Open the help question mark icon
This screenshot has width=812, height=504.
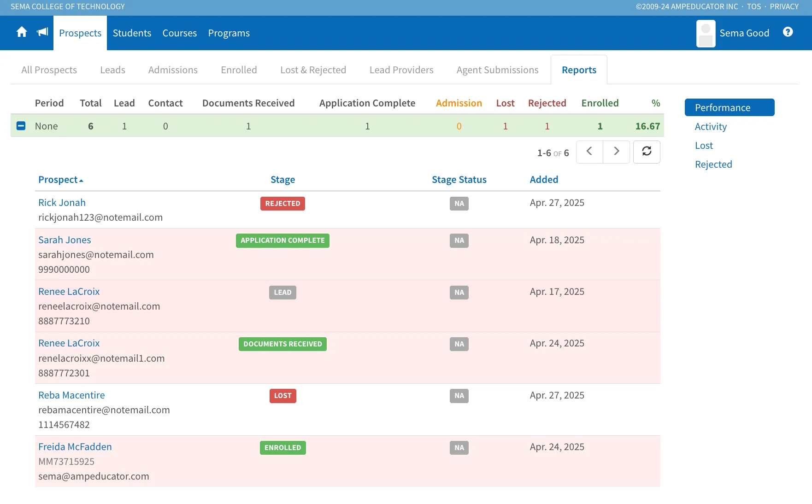pos(788,32)
